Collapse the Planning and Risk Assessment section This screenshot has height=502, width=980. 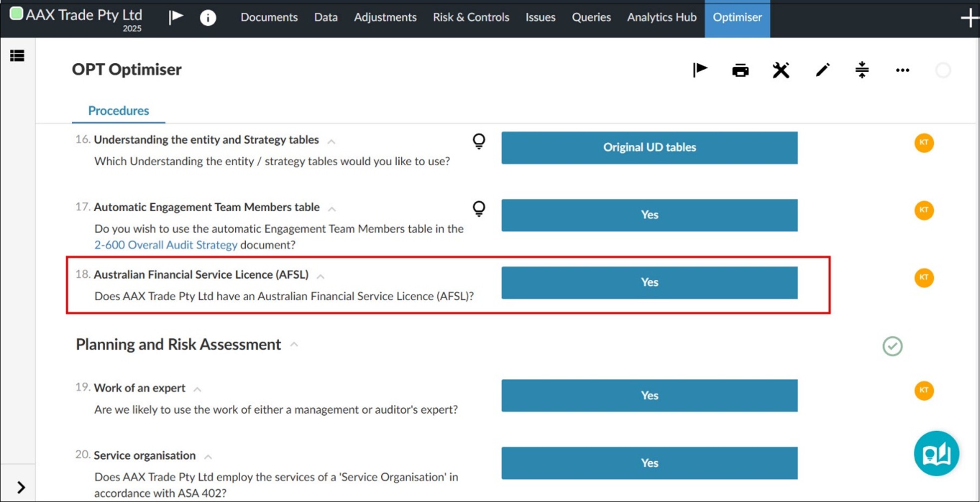(294, 344)
